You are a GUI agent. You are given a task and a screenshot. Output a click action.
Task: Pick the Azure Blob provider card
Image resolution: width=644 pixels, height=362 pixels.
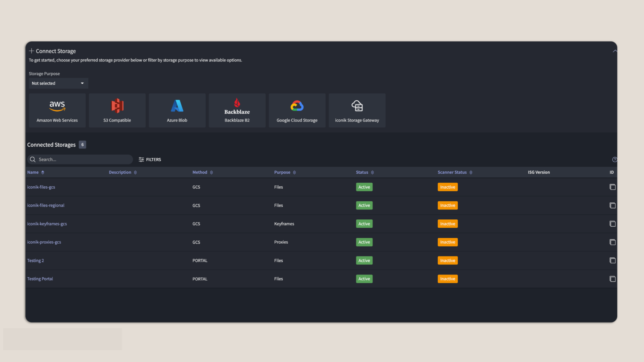click(x=177, y=110)
